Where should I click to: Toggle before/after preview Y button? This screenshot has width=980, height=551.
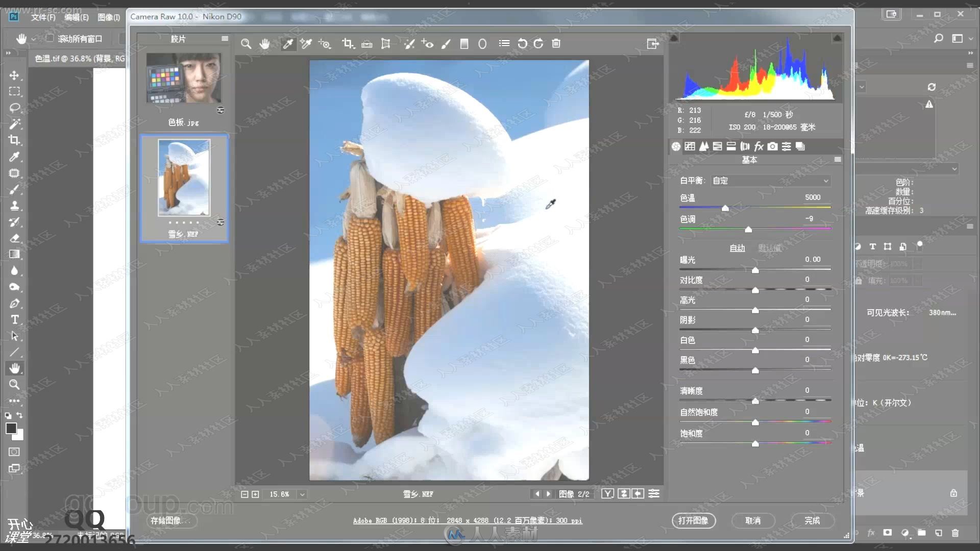click(607, 494)
